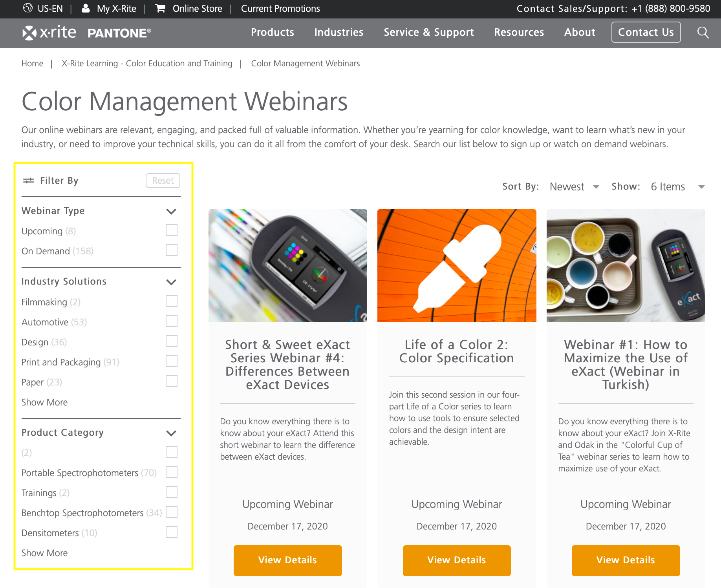Tick the Portable Spectrophotometers checkbox
Viewport: 721px width, 588px height.
tap(172, 472)
